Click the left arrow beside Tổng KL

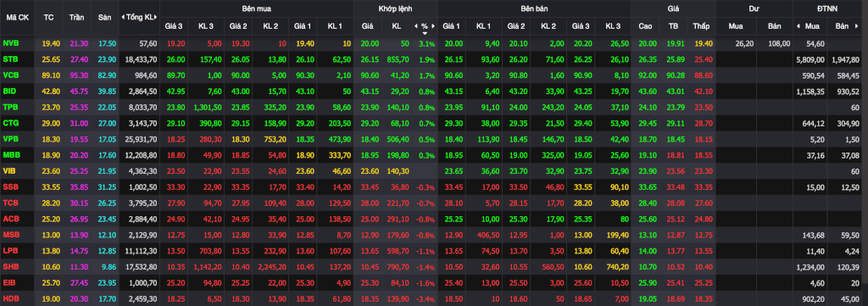coord(123,17)
